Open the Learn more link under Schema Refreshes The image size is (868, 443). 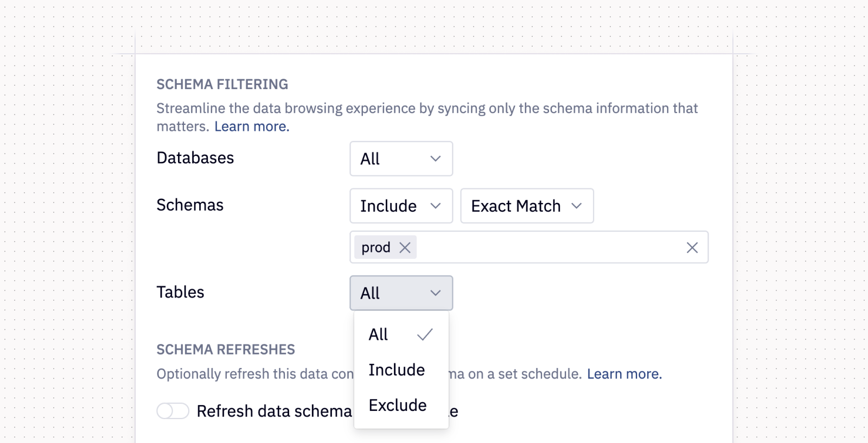point(624,374)
